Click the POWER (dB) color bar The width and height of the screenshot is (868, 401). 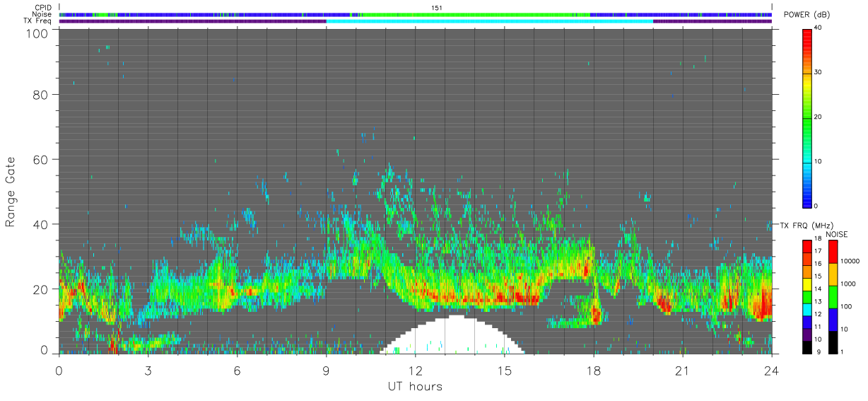point(807,117)
